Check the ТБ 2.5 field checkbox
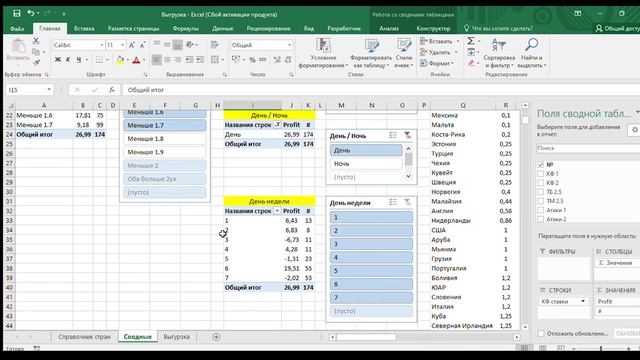This screenshot has height=360, width=640. click(541, 192)
